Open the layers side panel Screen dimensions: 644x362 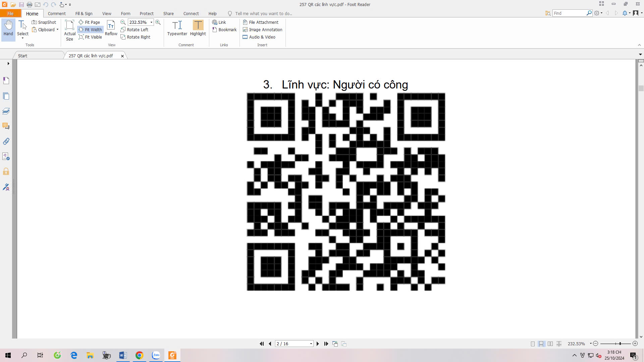tap(6, 111)
